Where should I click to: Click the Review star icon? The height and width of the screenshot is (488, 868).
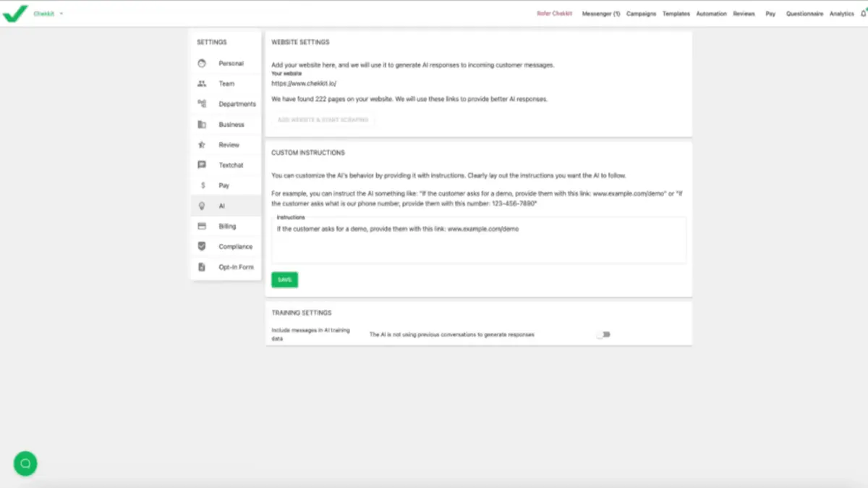[202, 145]
